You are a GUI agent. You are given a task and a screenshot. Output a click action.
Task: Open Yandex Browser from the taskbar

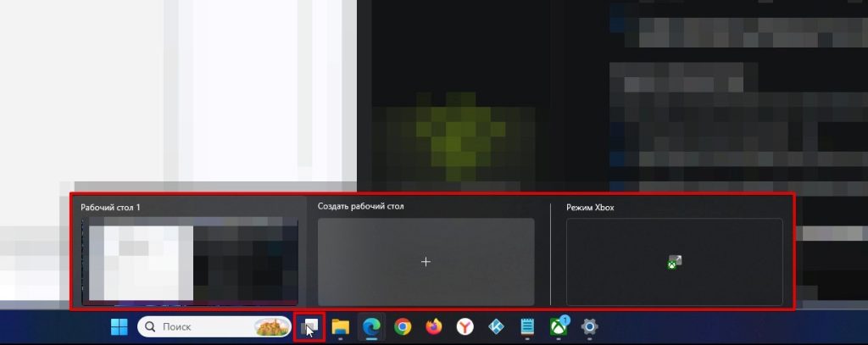(465, 327)
